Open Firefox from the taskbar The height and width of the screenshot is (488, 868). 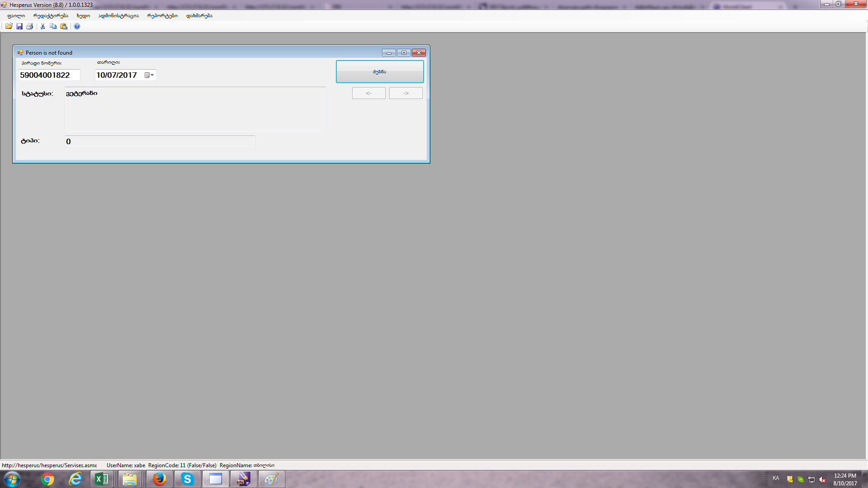(159, 479)
